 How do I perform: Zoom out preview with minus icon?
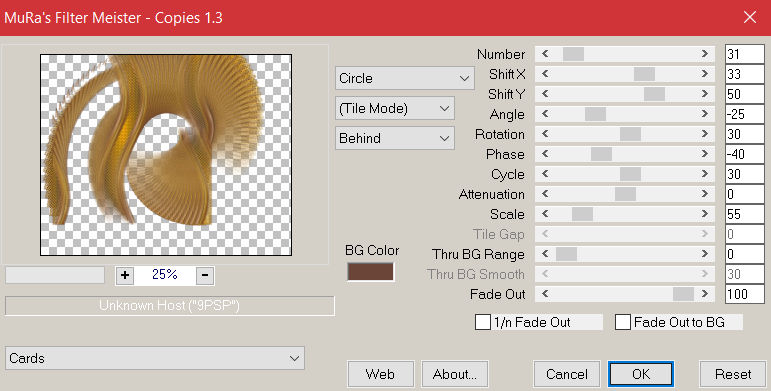pos(205,275)
